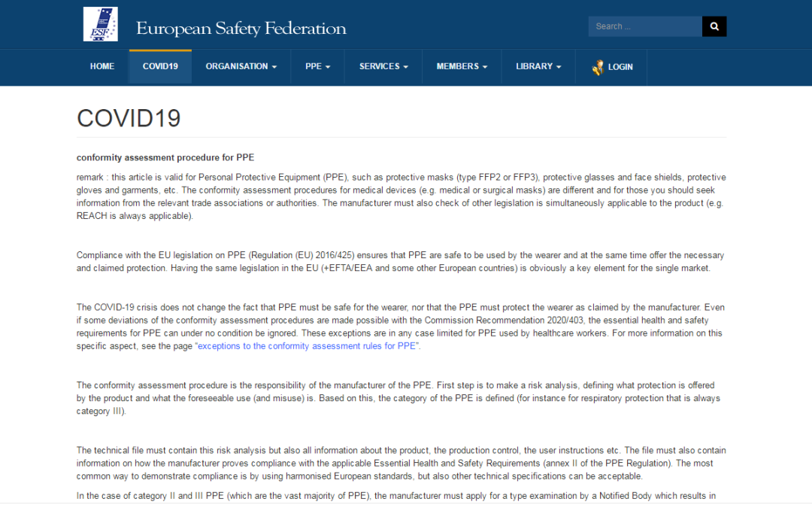Image resolution: width=812 pixels, height=511 pixels.
Task: Click the caret arrow next to PPE
Action: (329, 67)
